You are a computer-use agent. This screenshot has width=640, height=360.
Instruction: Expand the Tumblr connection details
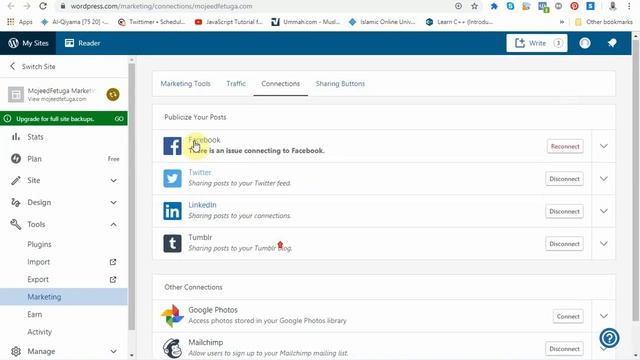[x=604, y=244]
